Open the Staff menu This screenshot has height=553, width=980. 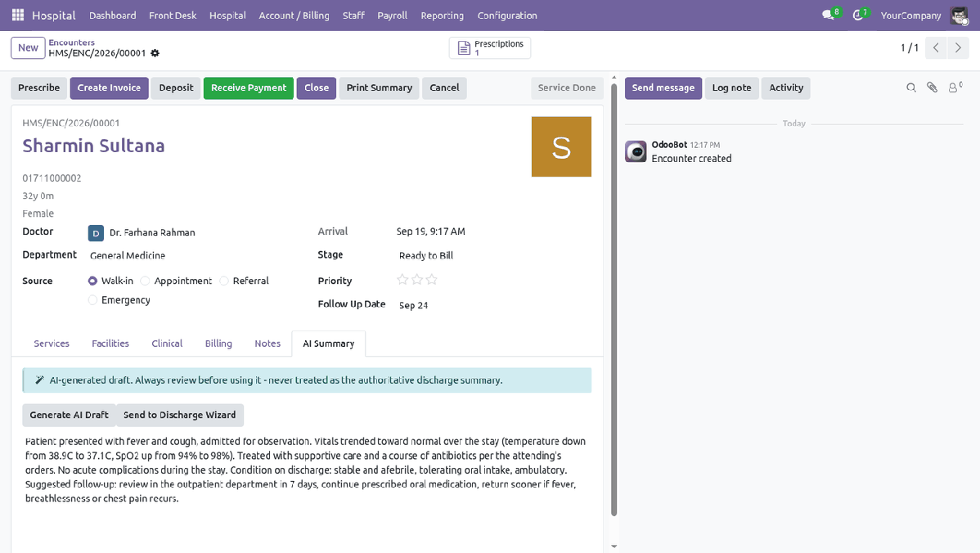click(x=353, y=15)
